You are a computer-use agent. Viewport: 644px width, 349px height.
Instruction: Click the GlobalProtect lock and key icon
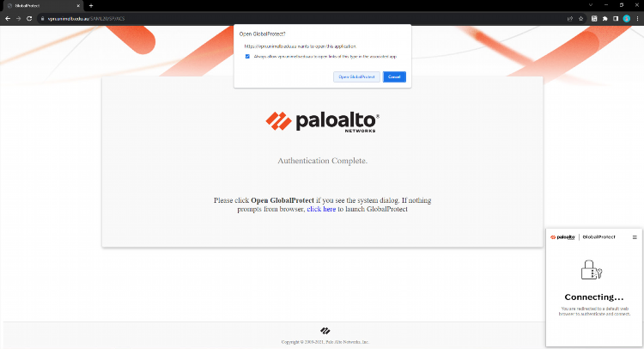click(592, 270)
